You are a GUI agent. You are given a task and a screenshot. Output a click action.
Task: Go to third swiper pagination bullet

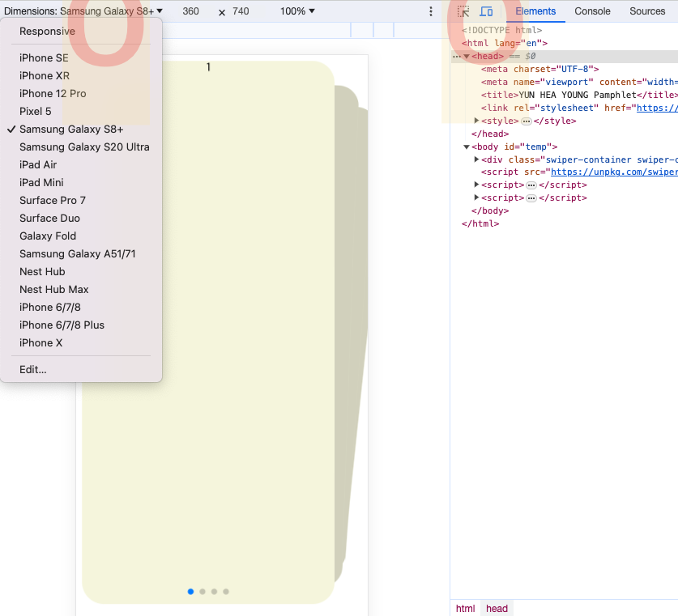point(214,592)
